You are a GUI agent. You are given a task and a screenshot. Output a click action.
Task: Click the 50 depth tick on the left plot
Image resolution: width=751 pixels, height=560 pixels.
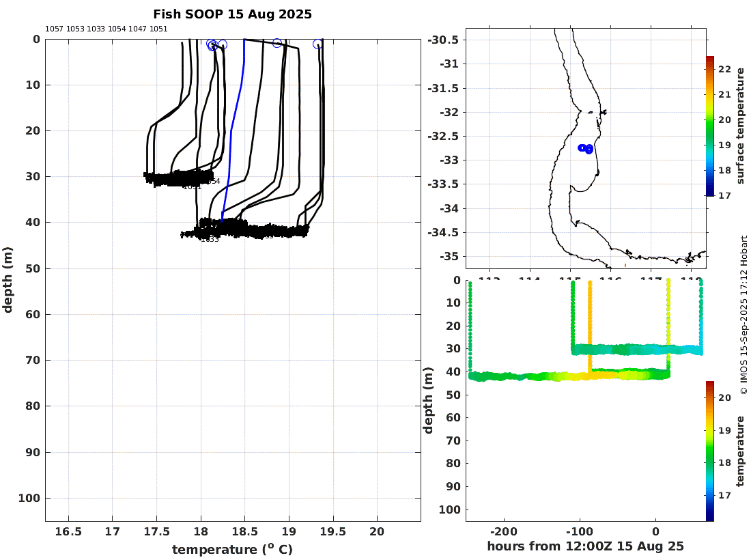(x=33, y=269)
